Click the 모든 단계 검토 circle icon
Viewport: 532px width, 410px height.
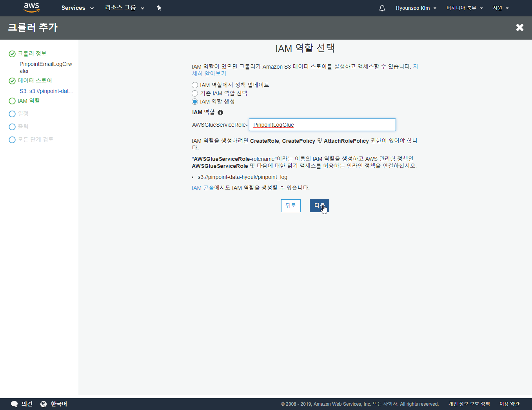pyautogui.click(x=12, y=140)
